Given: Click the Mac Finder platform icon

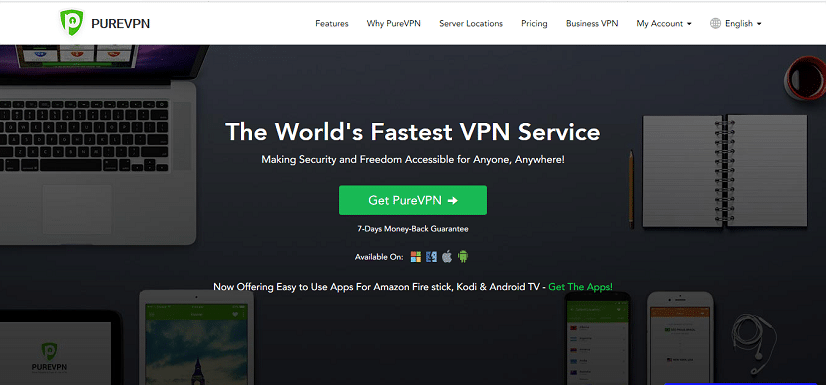Looking at the screenshot, I should (431, 257).
